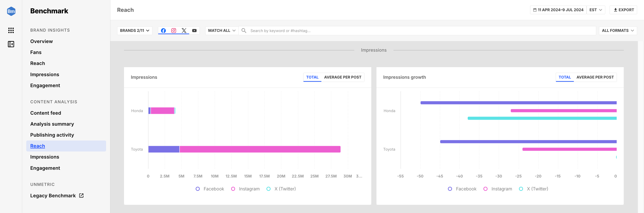
Task: Open Analysis summary page
Action: 52,124
